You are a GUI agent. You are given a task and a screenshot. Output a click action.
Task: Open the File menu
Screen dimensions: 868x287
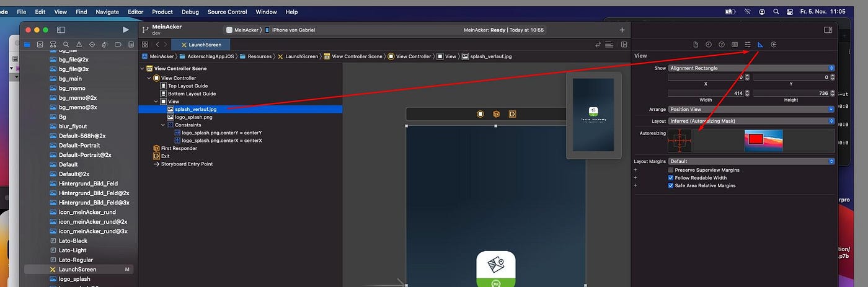22,12
